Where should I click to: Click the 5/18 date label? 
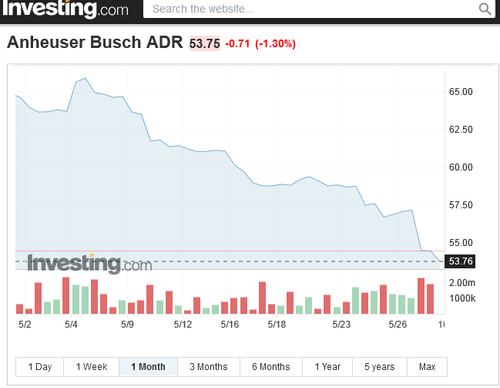tap(277, 325)
